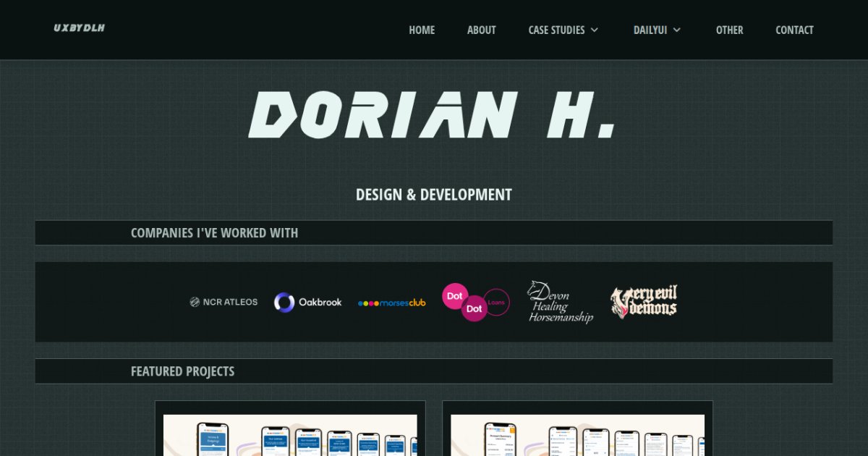The height and width of the screenshot is (456, 868).
Task: Expand the chevron beside Case Studies
Action: tap(595, 30)
